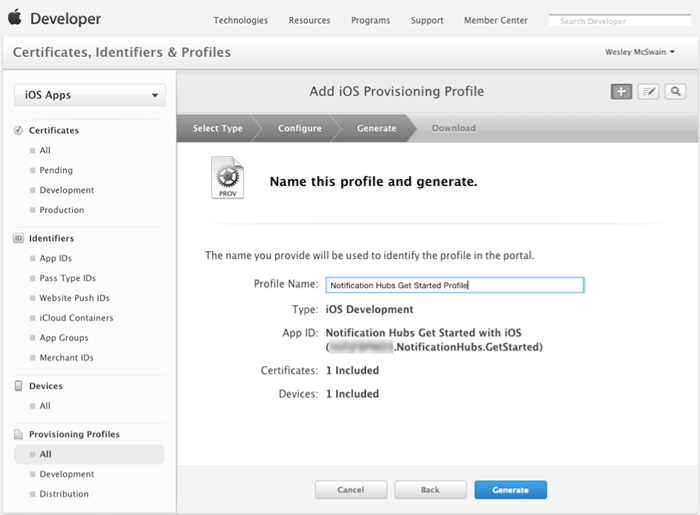Open iCloud Containers
Viewport: 700px width, 515px height.
[x=76, y=318]
